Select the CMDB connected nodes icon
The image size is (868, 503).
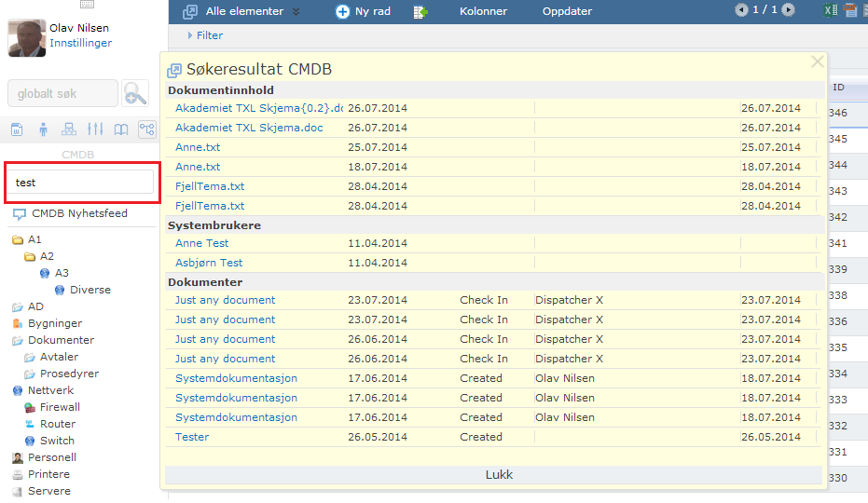(x=146, y=129)
